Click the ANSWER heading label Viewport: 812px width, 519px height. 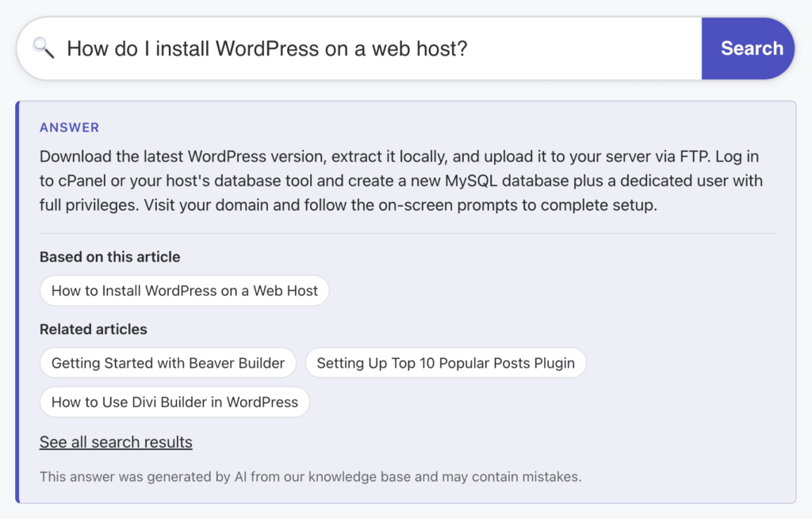pos(70,128)
